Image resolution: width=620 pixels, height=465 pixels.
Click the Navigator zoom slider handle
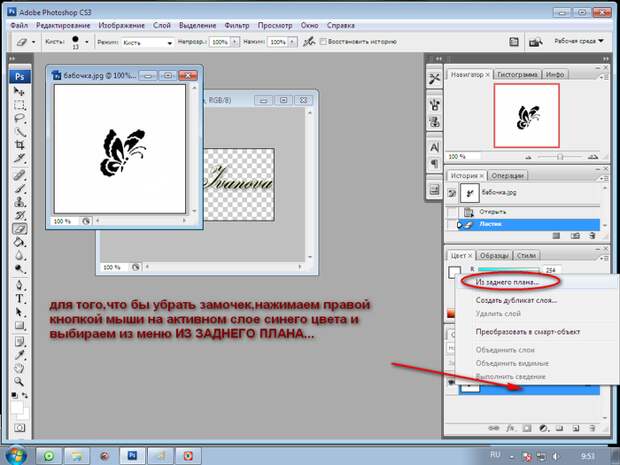tap(560, 157)
